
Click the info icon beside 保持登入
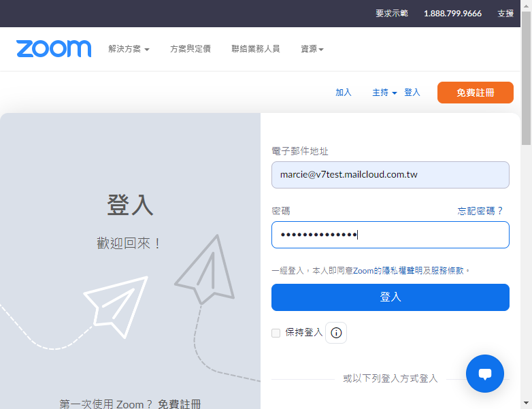tap(336, 333)
